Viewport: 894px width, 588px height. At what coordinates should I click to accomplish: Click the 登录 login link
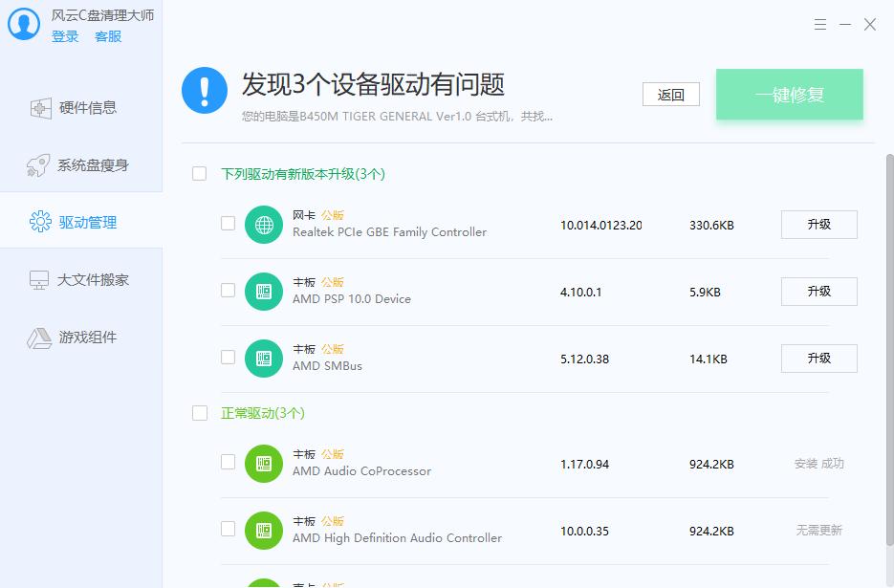coord(65,36)
